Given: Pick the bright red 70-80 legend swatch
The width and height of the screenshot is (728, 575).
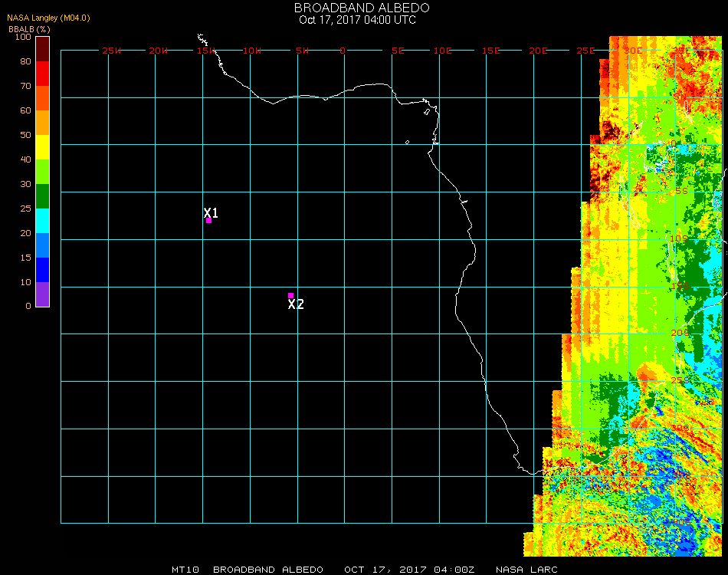Looking at the screenshot, I should pos(43,74).
